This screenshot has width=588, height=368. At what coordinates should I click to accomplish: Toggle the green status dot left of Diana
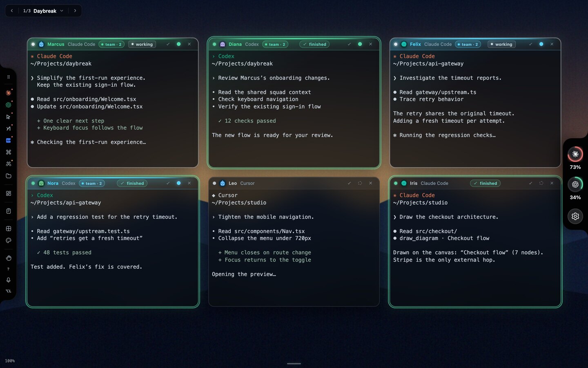click(214, 44)
